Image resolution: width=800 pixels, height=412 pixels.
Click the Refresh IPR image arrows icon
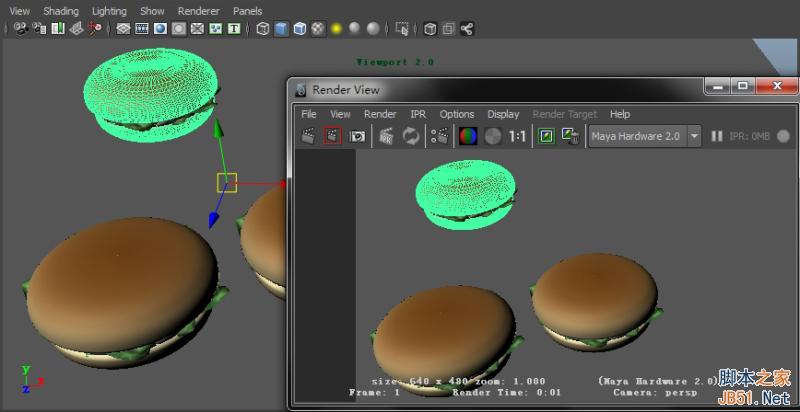tap(411, 136)
